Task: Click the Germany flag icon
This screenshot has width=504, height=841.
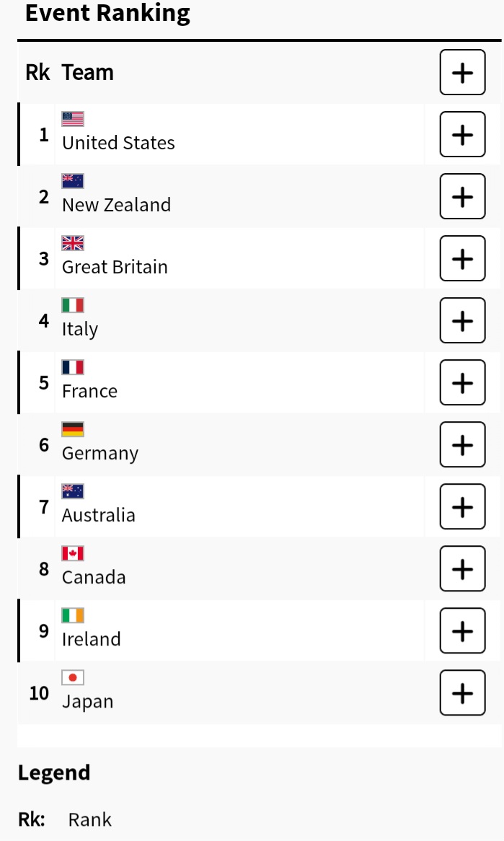Action: (73, 429)
